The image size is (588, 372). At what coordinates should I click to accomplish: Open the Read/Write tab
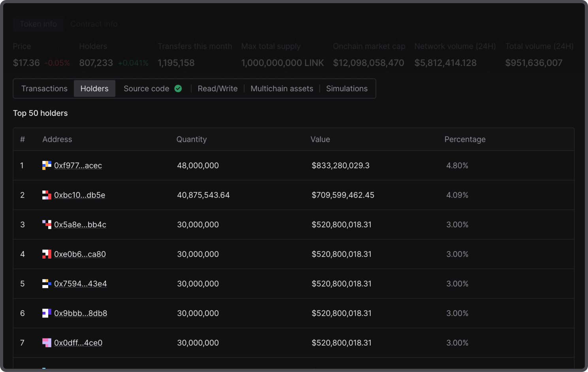click(x=218, y=89)
